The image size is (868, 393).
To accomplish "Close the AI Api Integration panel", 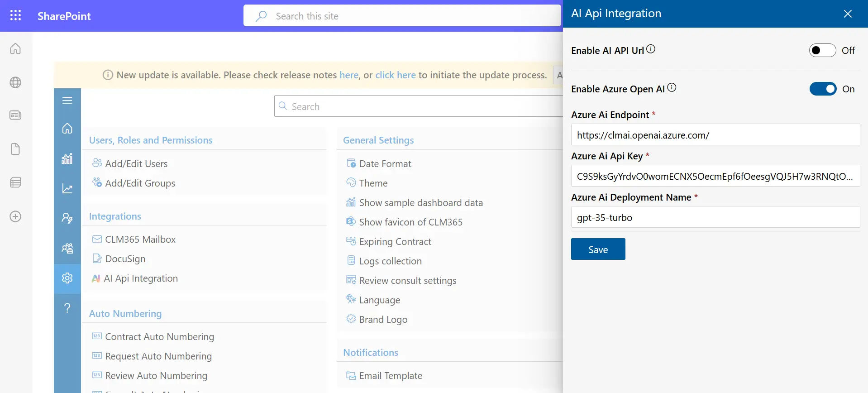I will coord(848,14).
